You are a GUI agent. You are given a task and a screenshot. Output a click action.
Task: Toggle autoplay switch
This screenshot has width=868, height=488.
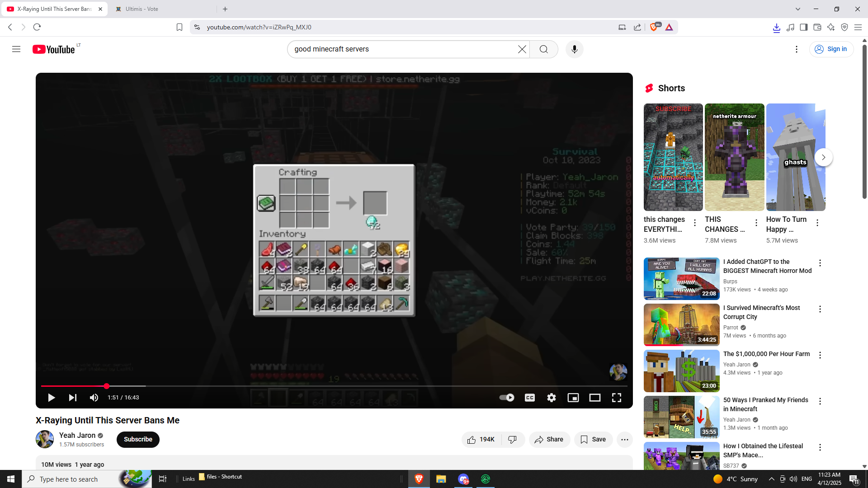[x=507, y=398]
